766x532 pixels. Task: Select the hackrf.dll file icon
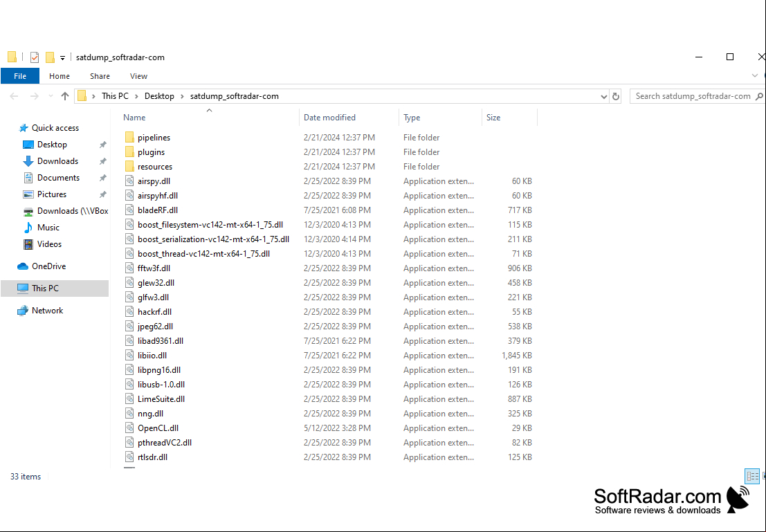129,312
